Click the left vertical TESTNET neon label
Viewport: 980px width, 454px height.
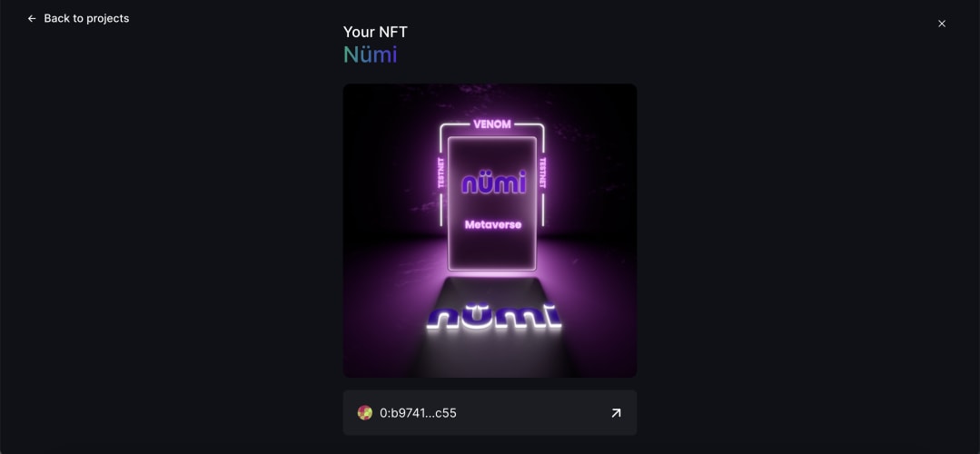click(441, 173)
